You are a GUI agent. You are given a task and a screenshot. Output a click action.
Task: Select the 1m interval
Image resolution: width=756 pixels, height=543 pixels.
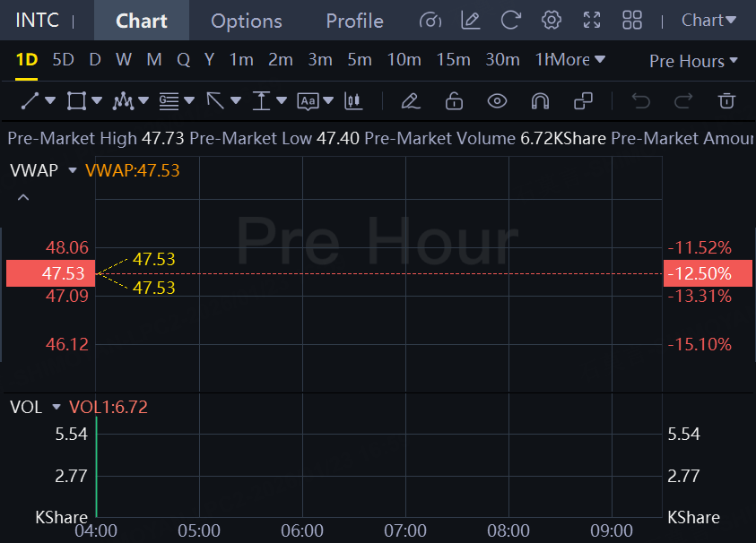241,60
